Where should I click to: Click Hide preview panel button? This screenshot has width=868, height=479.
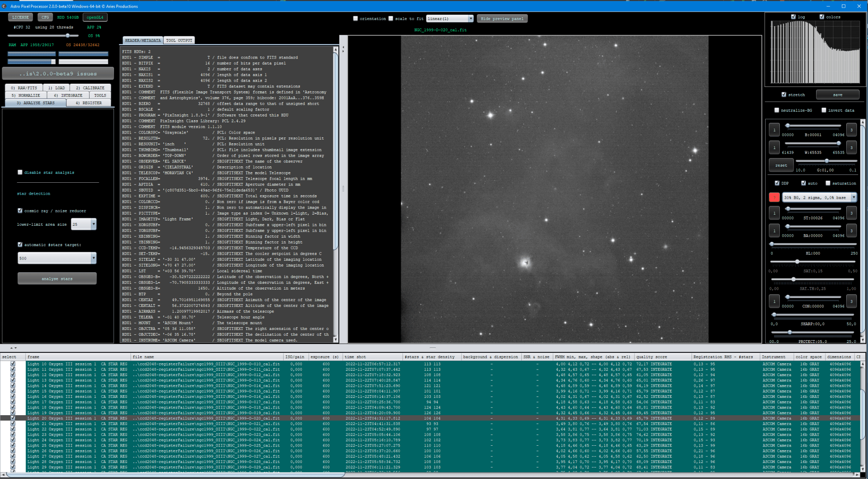point(502,19)
